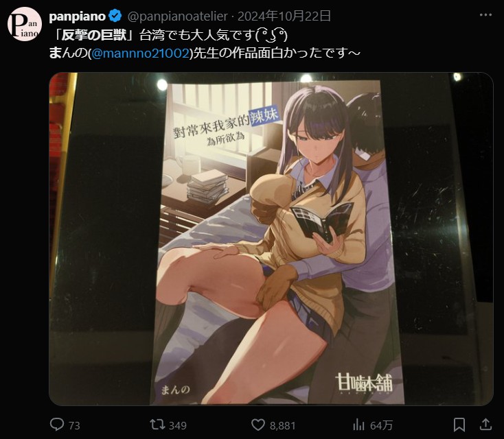
Task: Click the 64万 views count
Action: pos(381,425)
